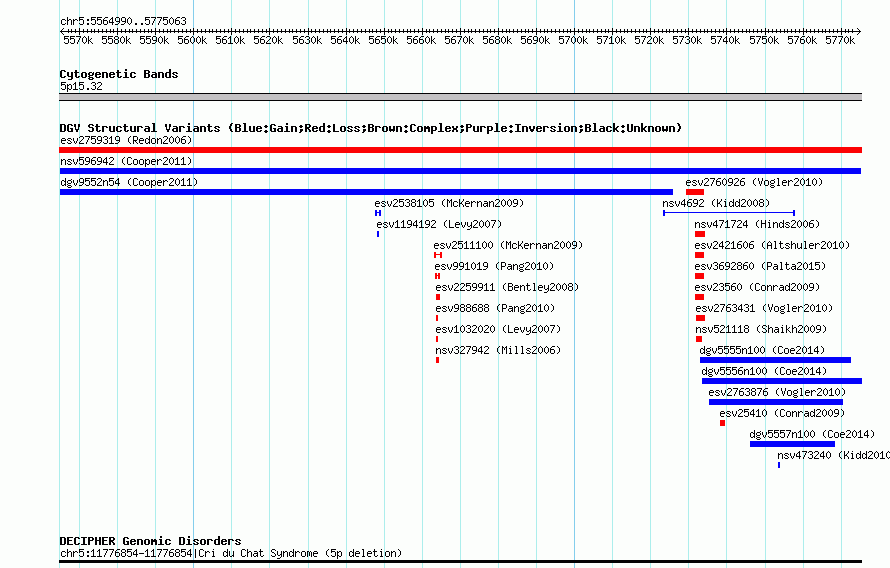
Task: Click the dgv5556n100 (Coe2014) label
Action: [764, 371]
